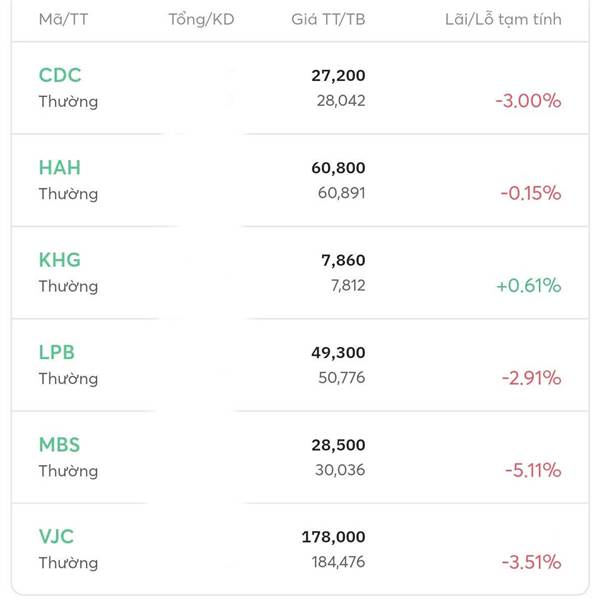
Task: Select HAH's -0.15% loss figure
Action: click(x=531, y=193)
